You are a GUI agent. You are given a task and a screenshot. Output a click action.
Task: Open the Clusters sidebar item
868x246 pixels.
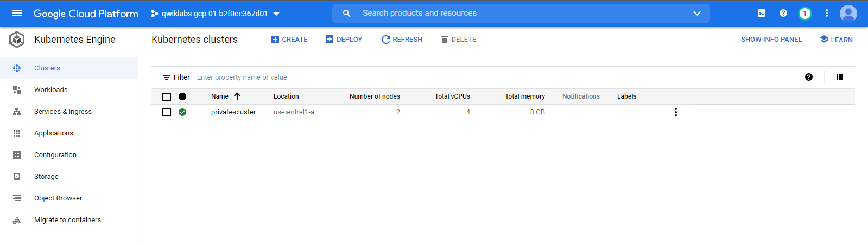tap(69, 68)
